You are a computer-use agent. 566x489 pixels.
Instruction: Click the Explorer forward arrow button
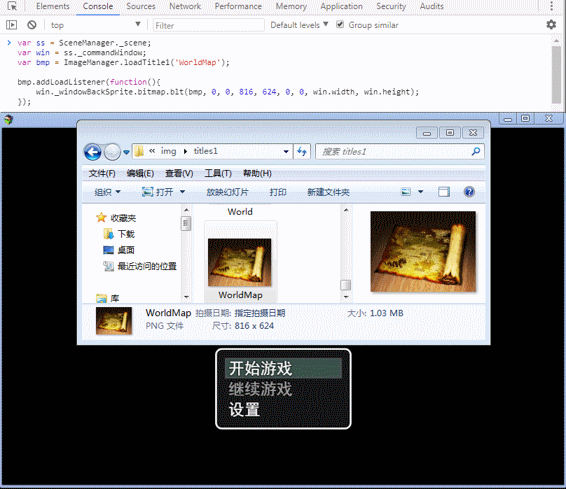[x=112, y=152]
